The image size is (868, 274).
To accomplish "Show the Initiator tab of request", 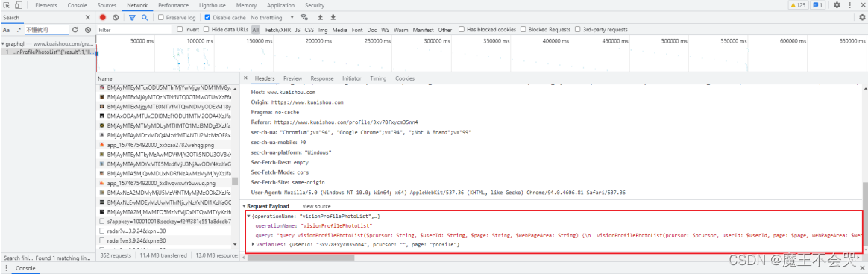I will [351, 78].
